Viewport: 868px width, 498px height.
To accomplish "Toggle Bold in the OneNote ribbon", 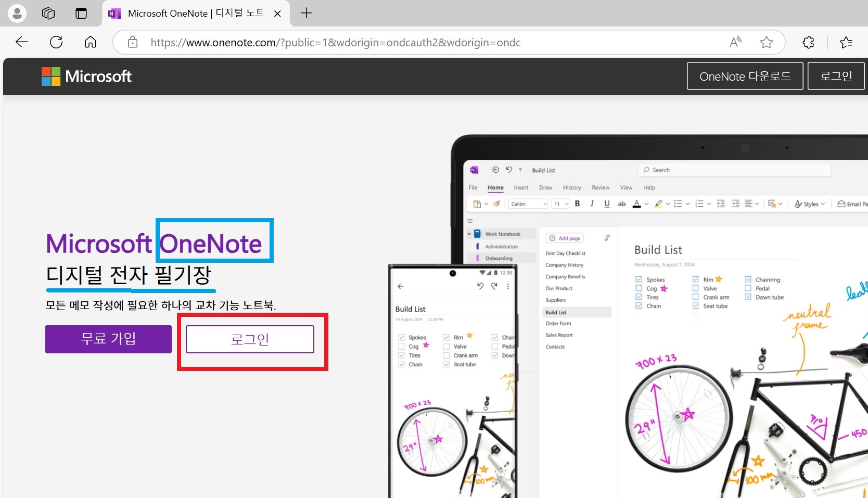I will tap(577, 204).
